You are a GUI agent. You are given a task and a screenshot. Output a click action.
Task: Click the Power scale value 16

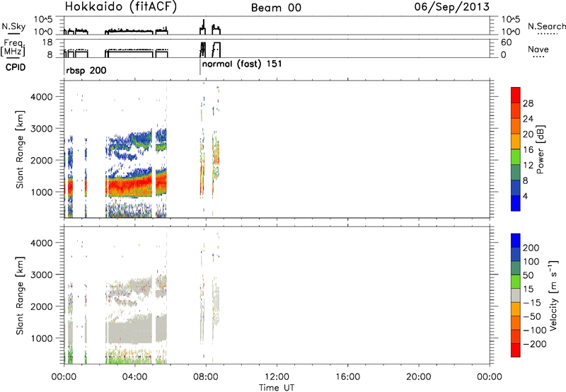(x=528, y=150)
